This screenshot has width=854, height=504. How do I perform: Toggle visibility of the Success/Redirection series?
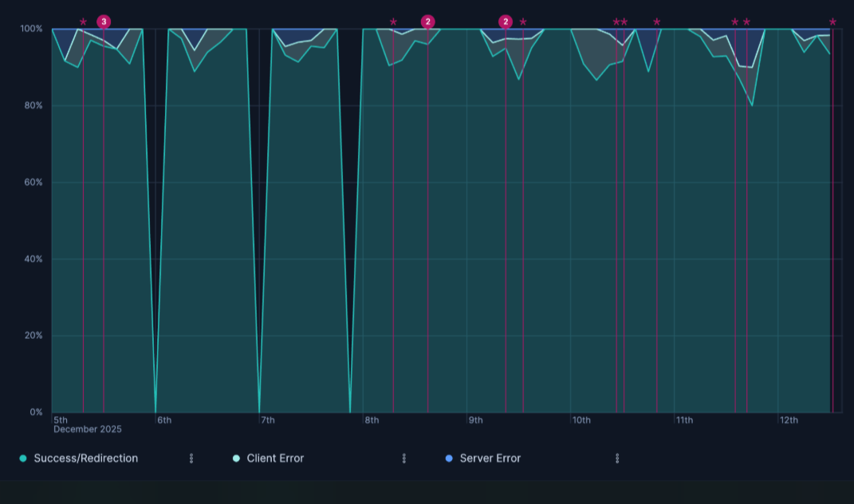85,458
